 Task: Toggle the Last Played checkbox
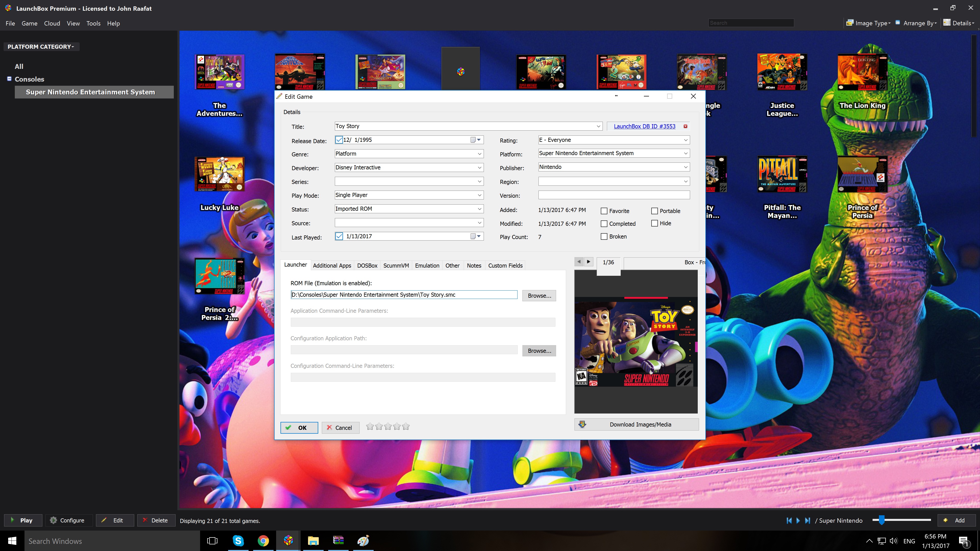339,236
